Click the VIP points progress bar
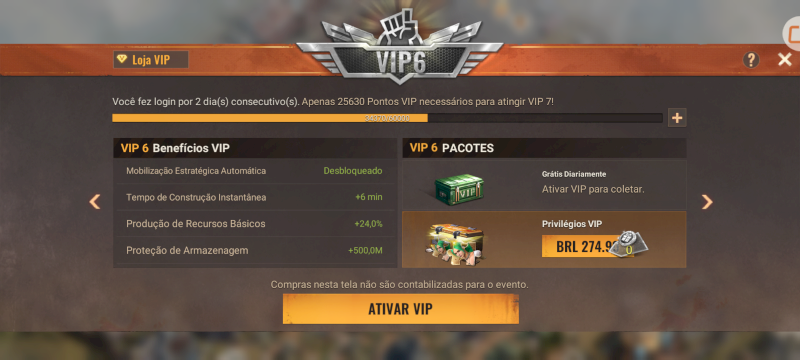The height and width of the screenshot is (360, 800). (x=387, y=118)
